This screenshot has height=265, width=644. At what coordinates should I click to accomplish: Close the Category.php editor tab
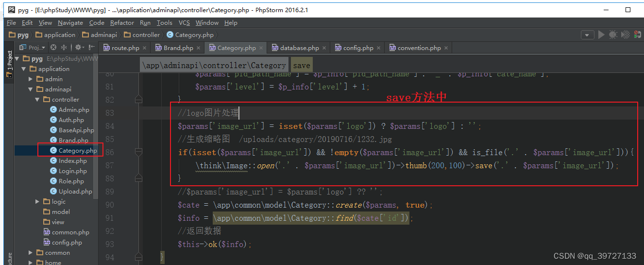click(x=261, y=48)
